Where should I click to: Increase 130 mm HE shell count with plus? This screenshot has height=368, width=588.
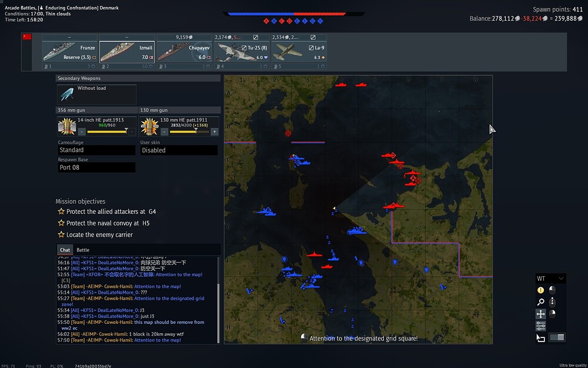pyautogui.click(x=215, y=132)
